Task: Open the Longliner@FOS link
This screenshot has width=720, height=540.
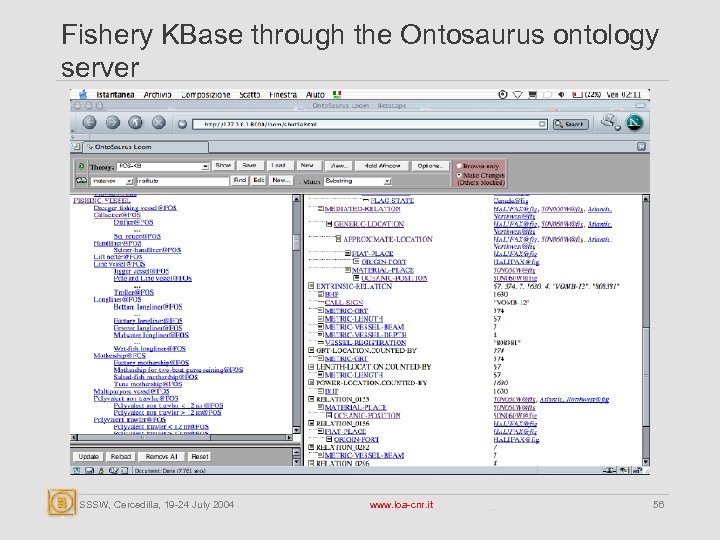Action: coord(117,299)
